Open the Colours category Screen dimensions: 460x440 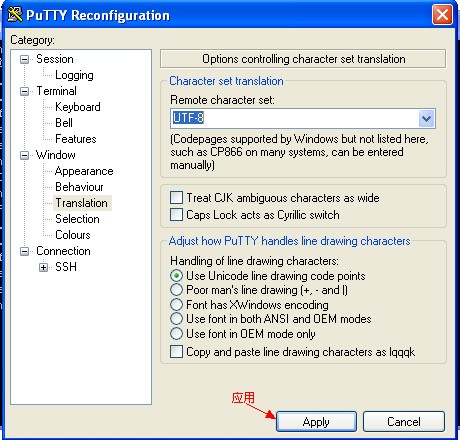[x=73, y=235]
